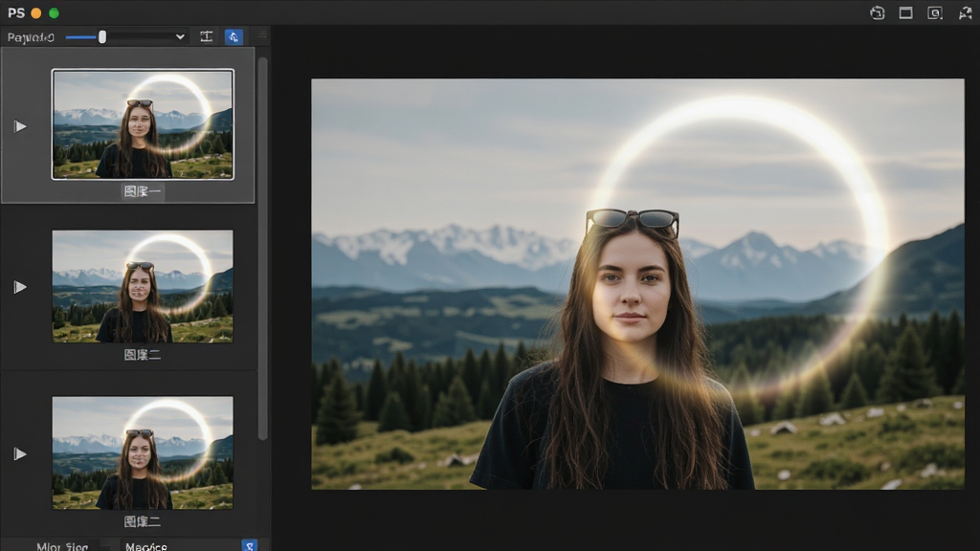Click the thumbnail panel's vertical scrollbar
Image resolution: width=980 pixels, height=551 pixels.
click(x=263, y=249)
